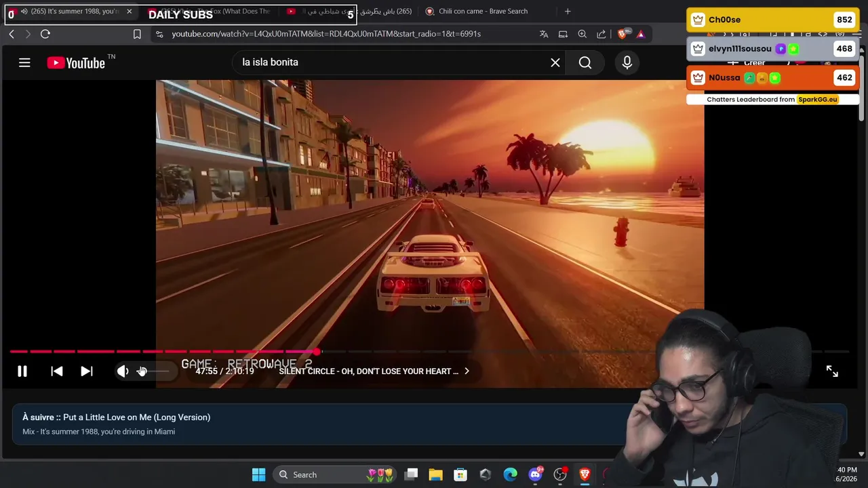868x488 pixels.
Task: Open Task View on the taskbar
Action: click(411, 474)
